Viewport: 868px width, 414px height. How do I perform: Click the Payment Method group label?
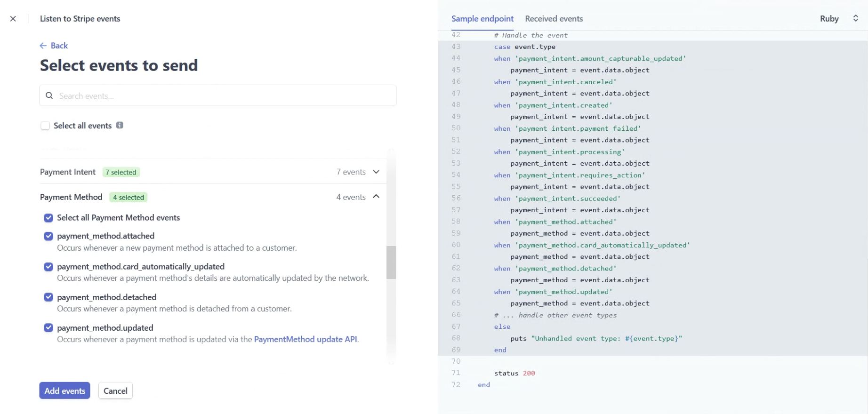[x=71, y=197]
